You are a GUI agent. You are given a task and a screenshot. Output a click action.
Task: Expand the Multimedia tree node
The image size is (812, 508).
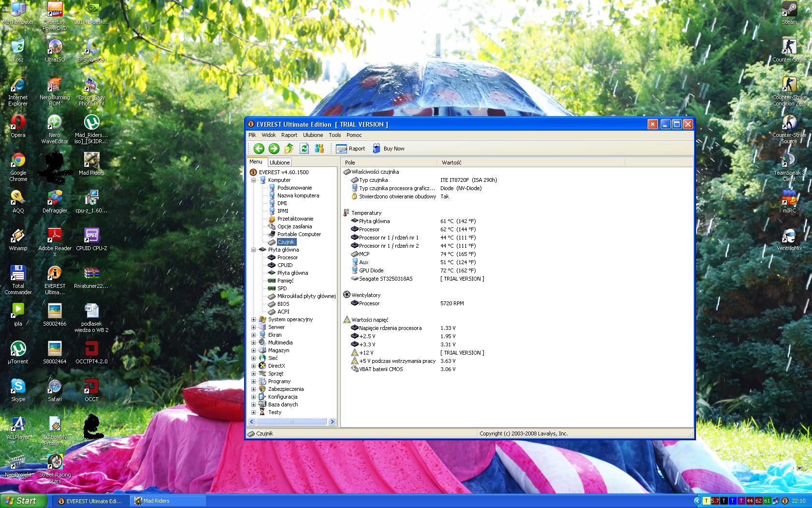click(x=253, y=343)
